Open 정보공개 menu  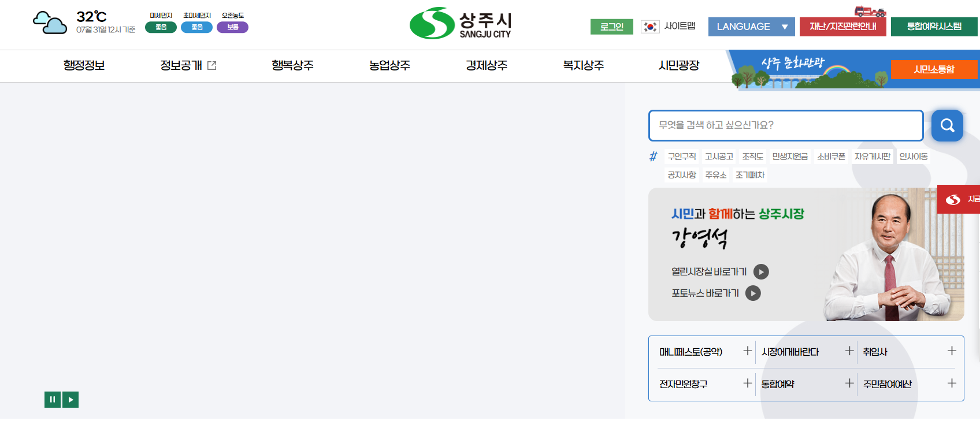[x=181, y=66]
